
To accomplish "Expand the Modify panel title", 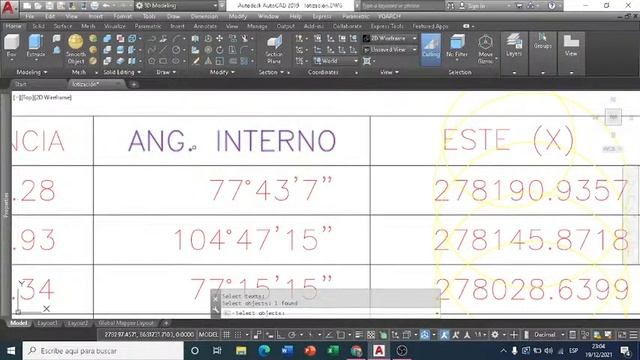I will [x=222, y=72].
